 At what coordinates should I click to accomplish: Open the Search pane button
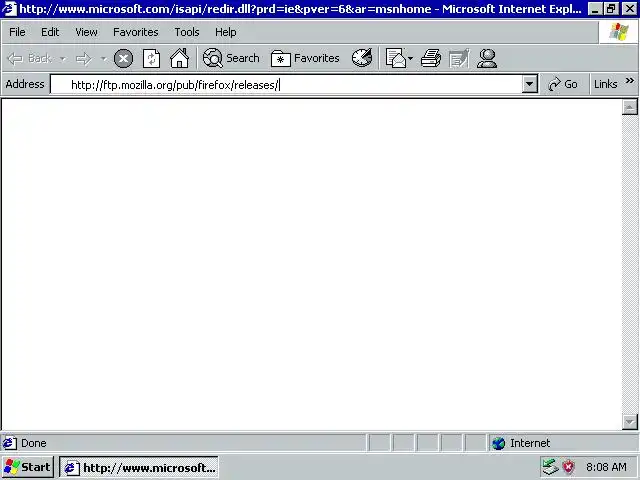231,58
